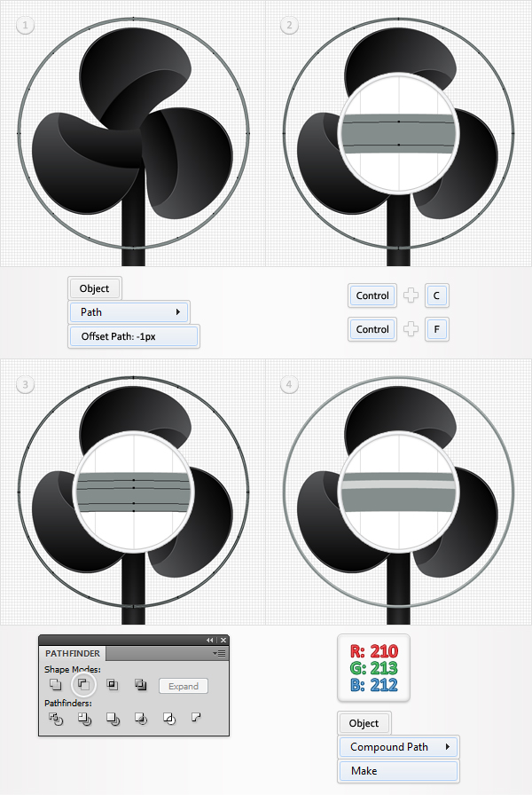Screen dimensions: 532x795
Task: Click the Intersect shape mode icon
Action: coord(113,685)
